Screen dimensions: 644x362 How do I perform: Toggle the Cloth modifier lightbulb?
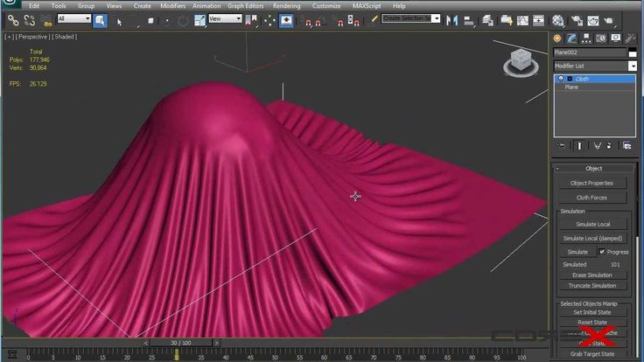click(x=561, y=79)
